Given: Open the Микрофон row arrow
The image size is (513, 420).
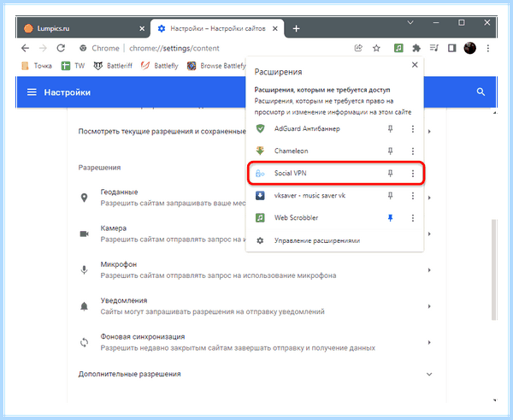Looking at the screenshot, I should point(429,270).
